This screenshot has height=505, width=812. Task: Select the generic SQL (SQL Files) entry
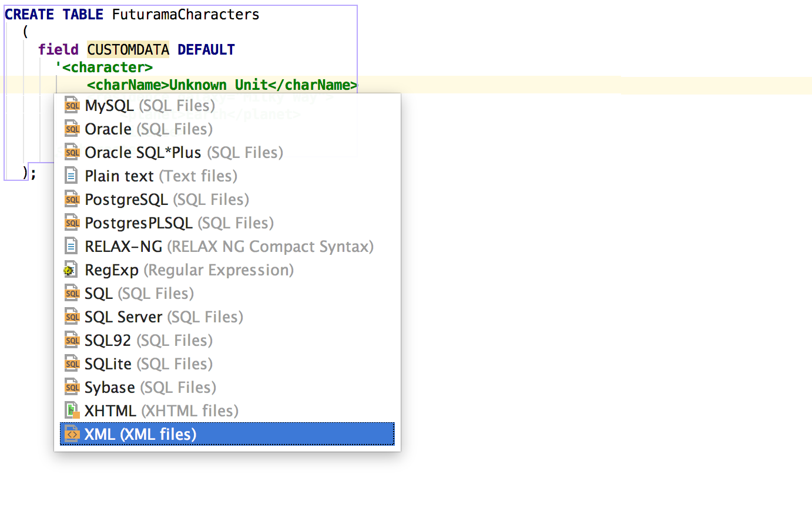227,294
